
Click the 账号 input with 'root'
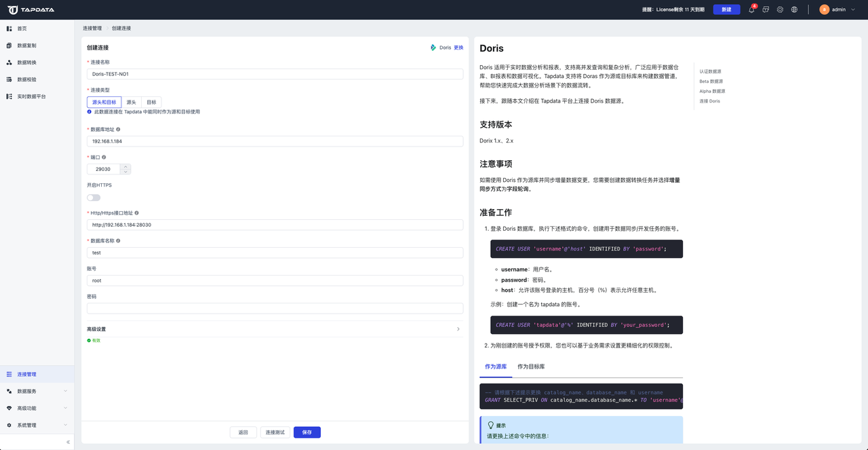point(275,280)
